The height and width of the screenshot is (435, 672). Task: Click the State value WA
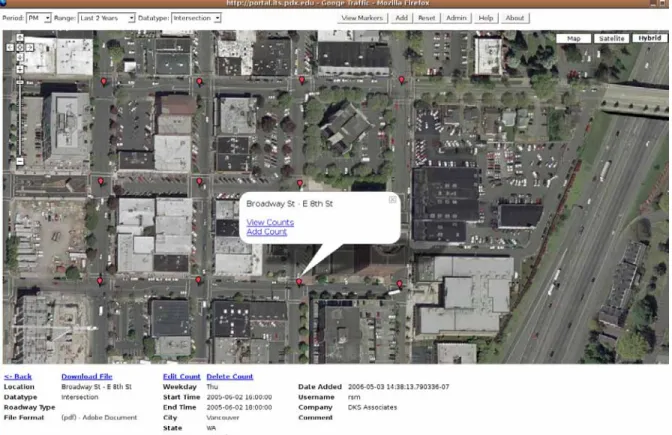[x=211, y=428]
